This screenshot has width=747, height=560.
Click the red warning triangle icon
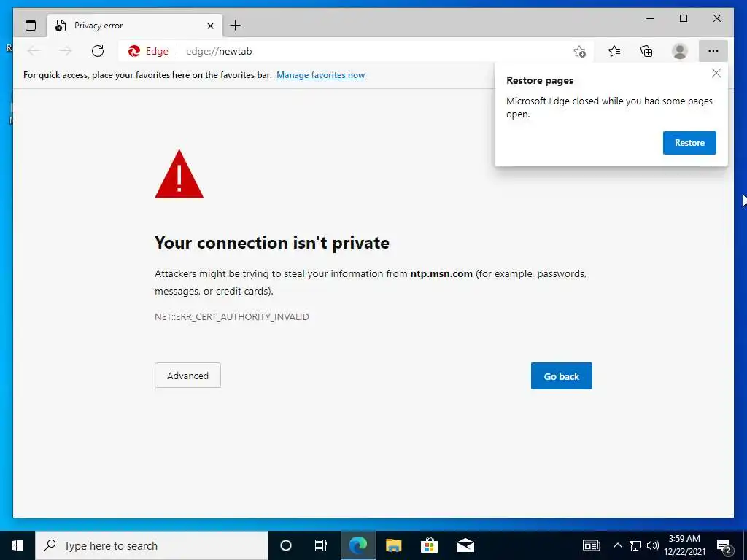click(179, 174)
